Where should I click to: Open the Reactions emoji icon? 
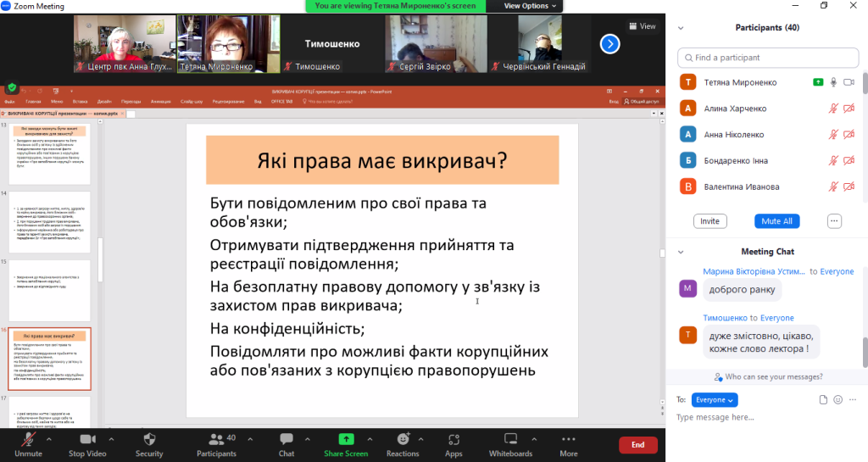click(x=403, y=439)
